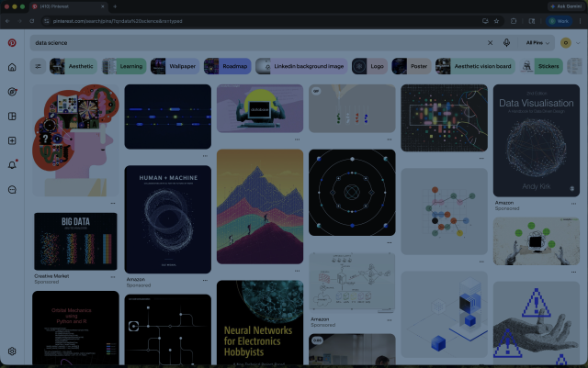Screen dimensions: 588x368
Task: Go to the Home feed icon
Action: 12,67
